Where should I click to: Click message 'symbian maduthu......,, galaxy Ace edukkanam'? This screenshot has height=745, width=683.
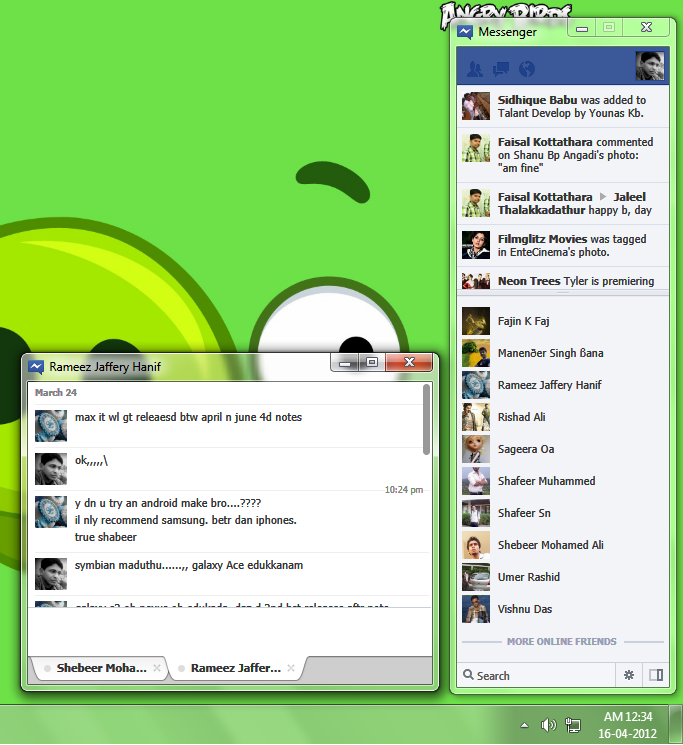pos(189,565)
